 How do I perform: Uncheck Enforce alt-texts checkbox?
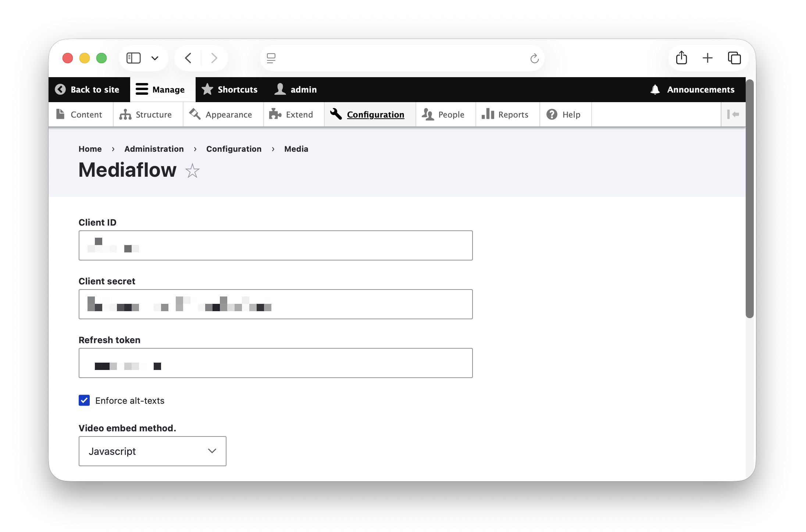[84, 400]
